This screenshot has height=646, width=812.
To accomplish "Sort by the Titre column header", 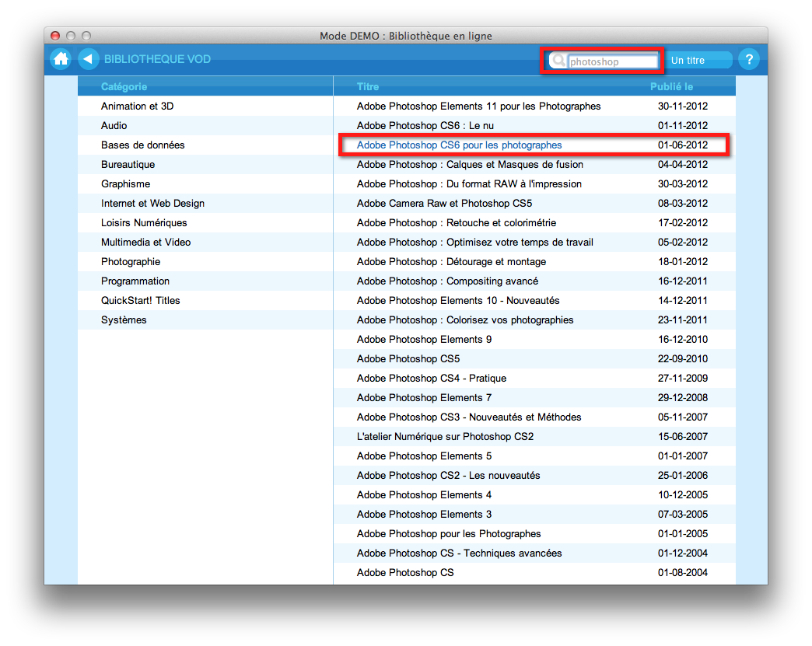I will (368, 86).
